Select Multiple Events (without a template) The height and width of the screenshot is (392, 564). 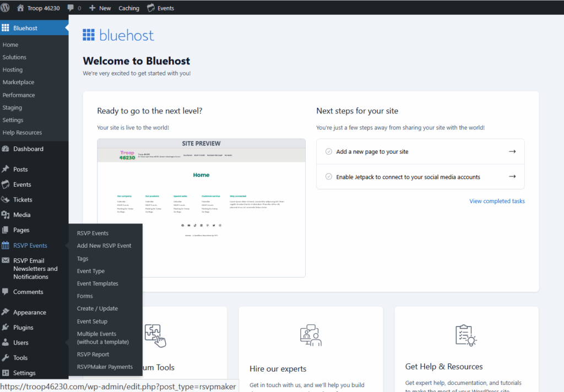pos(103,337)
